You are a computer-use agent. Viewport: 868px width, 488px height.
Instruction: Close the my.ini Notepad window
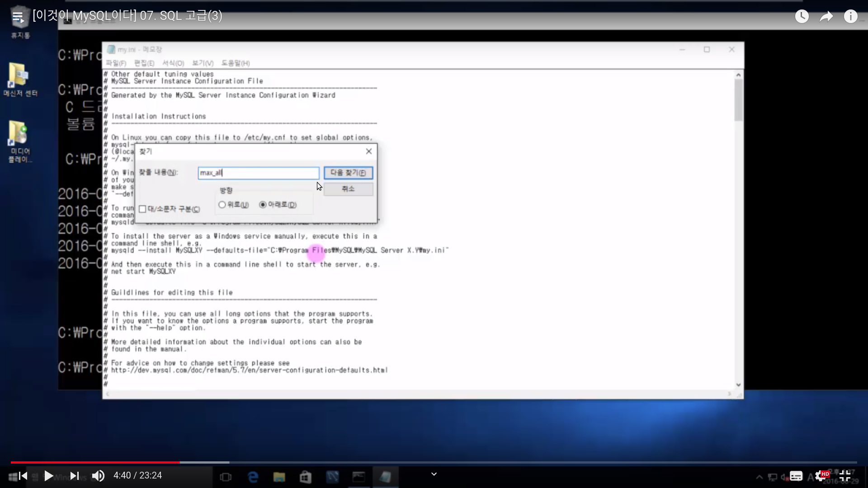click(731, 50)
